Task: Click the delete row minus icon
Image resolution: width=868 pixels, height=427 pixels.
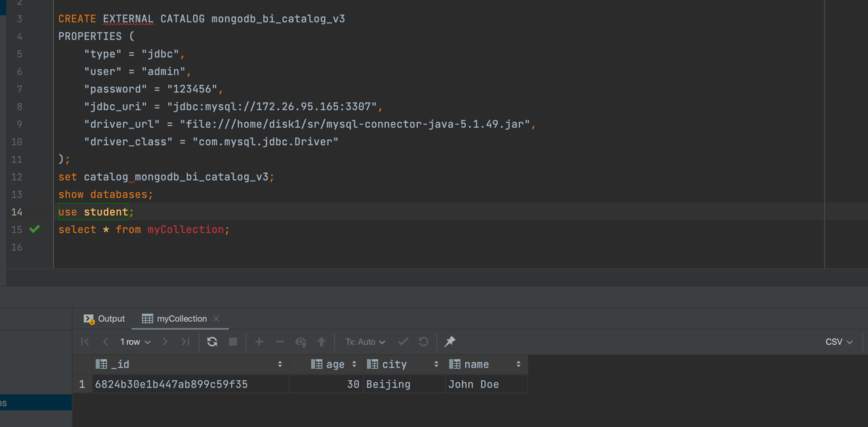Action: 279,342
